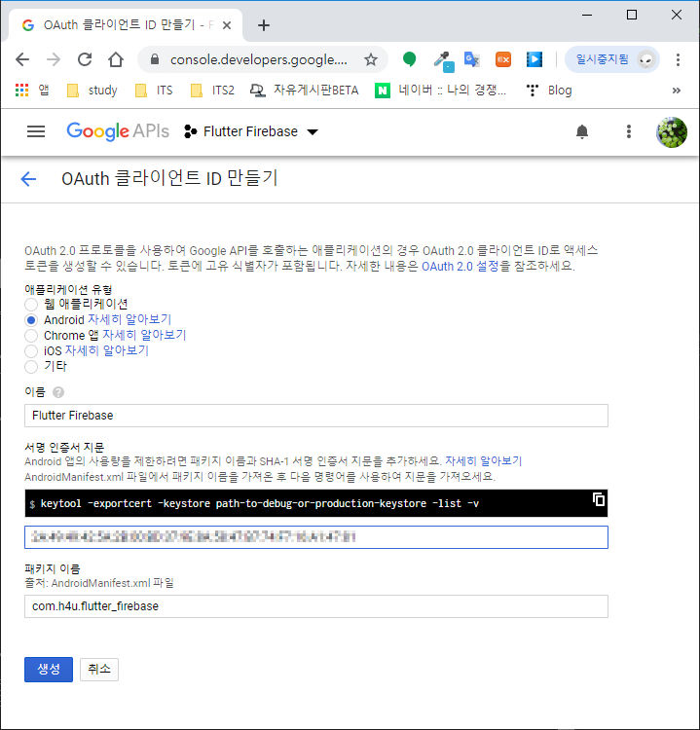Open the ITS2 bookmark folder

212,91
